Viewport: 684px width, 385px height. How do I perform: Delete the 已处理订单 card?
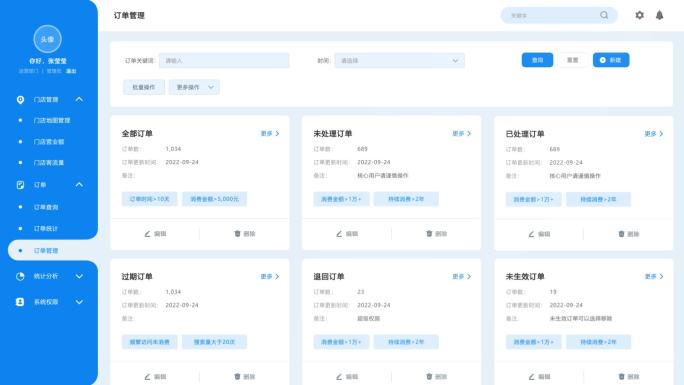point(629,234)
